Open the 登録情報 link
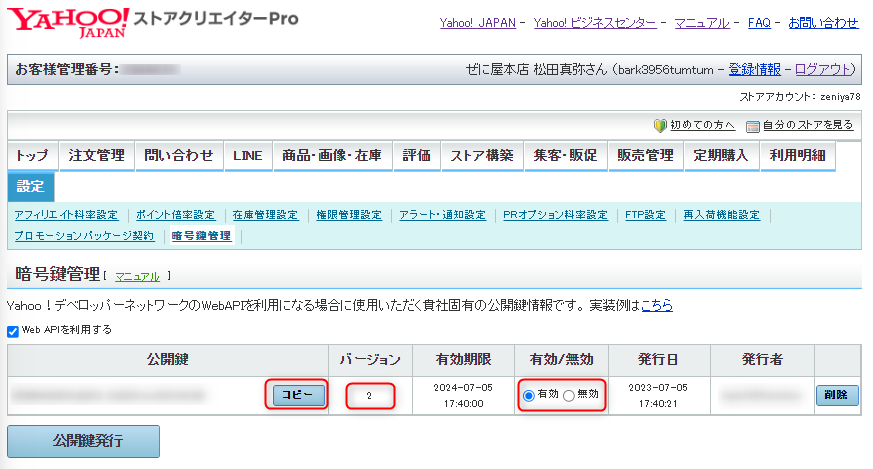 click(x=755, y=69)
